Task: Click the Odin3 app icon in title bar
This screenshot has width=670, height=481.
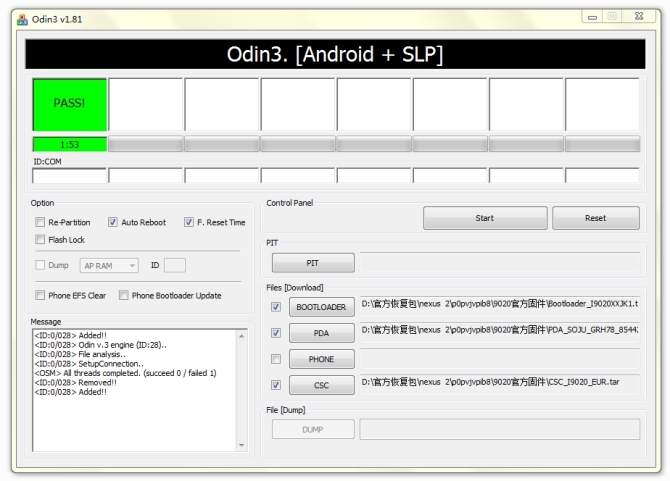Action: click(x=22, y=19)
